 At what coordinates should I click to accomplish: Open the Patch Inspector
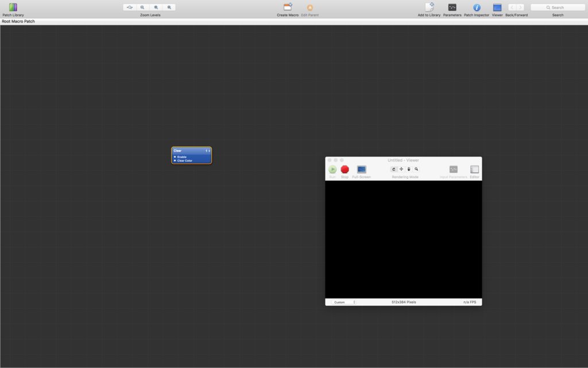[x=477, y=7]
